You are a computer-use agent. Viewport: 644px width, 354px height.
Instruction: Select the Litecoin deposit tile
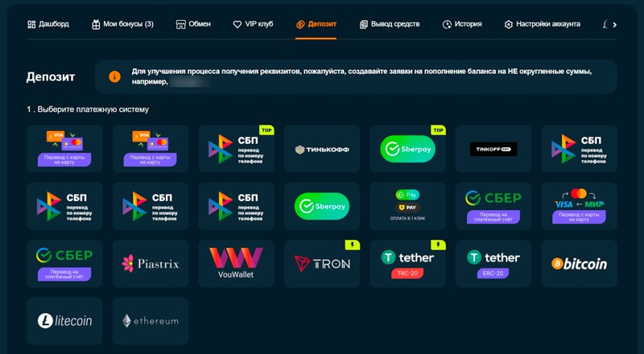click(x=64, y=321)
